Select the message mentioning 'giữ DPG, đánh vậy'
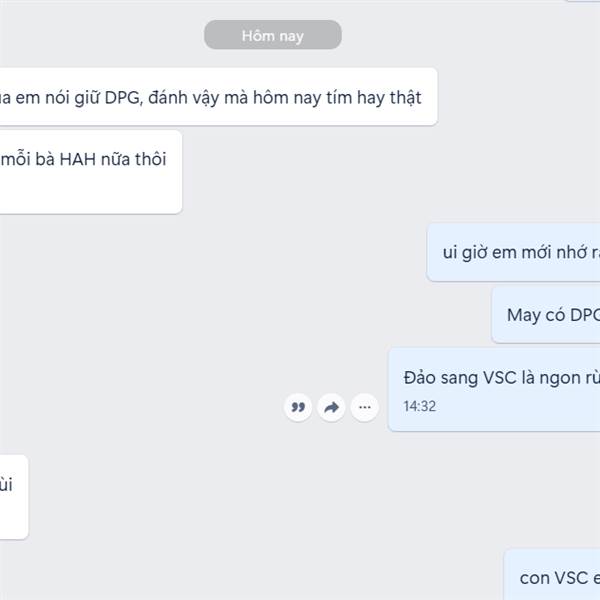The height and width of the screenshot is (600, 600). click(x=218, y=96)
